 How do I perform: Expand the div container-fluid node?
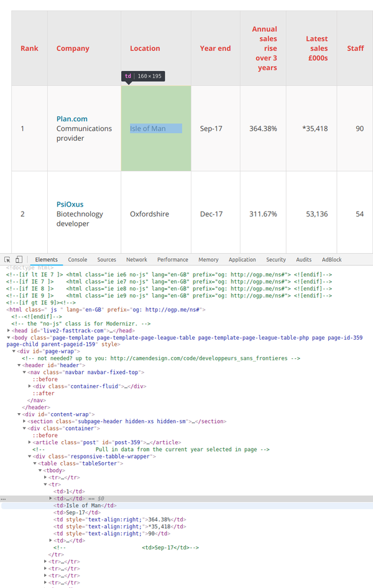click(30, 386)
